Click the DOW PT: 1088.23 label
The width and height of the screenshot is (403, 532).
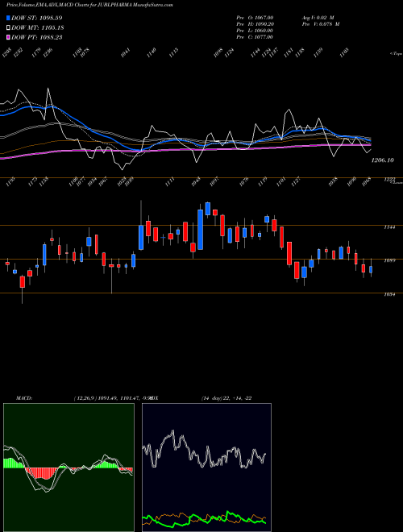coord(36,37)
